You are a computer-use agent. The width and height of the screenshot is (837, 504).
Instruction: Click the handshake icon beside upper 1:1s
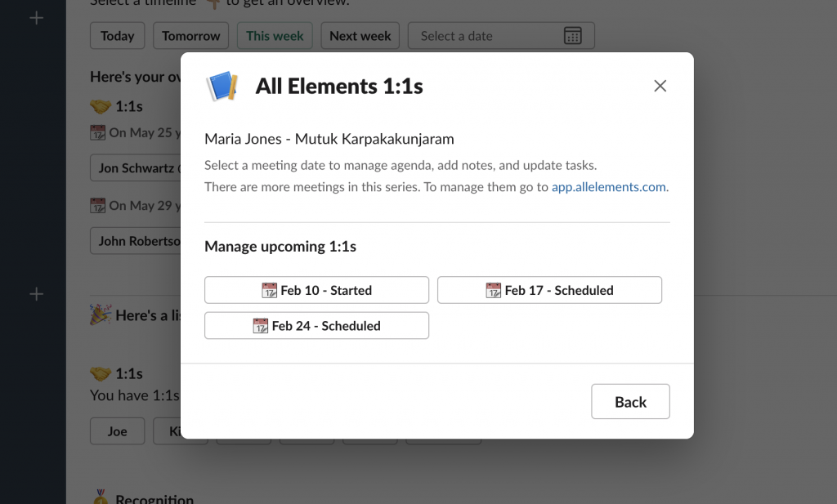pyautogui.click(x=101, y=107)
